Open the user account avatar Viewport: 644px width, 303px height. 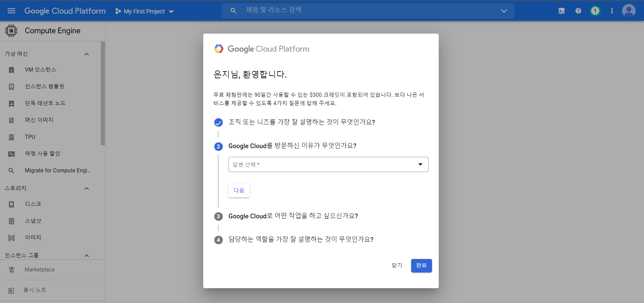(x=629, y=11)
